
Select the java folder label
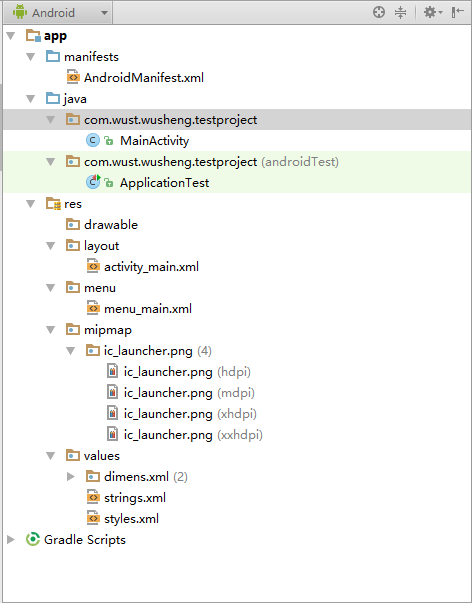tap(75, 99)
